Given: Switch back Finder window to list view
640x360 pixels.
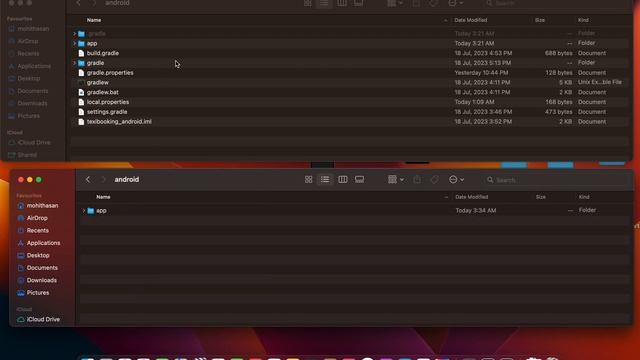Looking at the screenshot, I should point(324,3).
